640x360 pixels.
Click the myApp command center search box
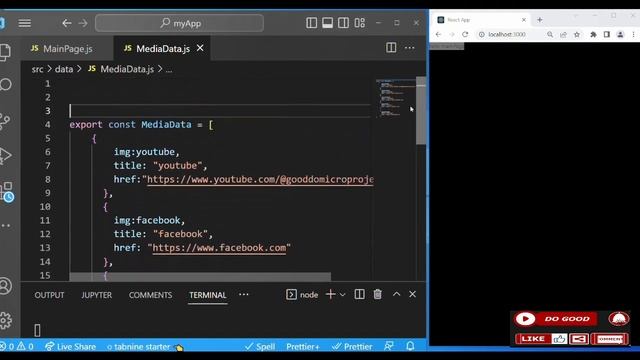pyautogui.click(x=179, y=23)
